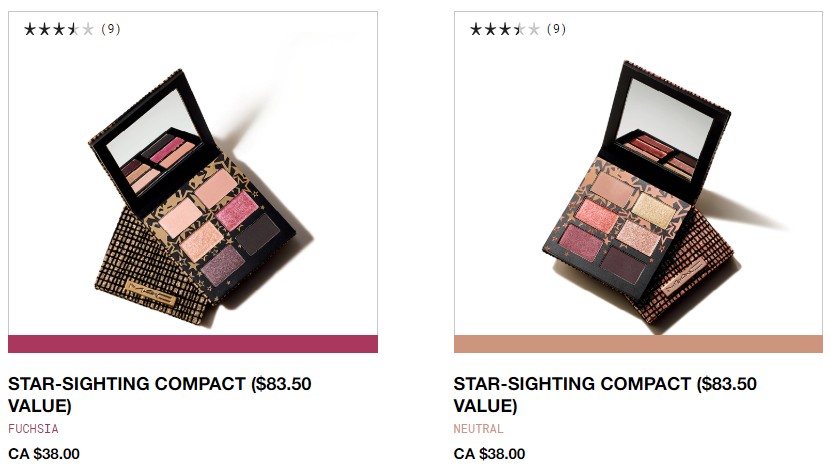Click the empty fifth star on Fuchsia compact
830x468 pixels.
[88, 29]
